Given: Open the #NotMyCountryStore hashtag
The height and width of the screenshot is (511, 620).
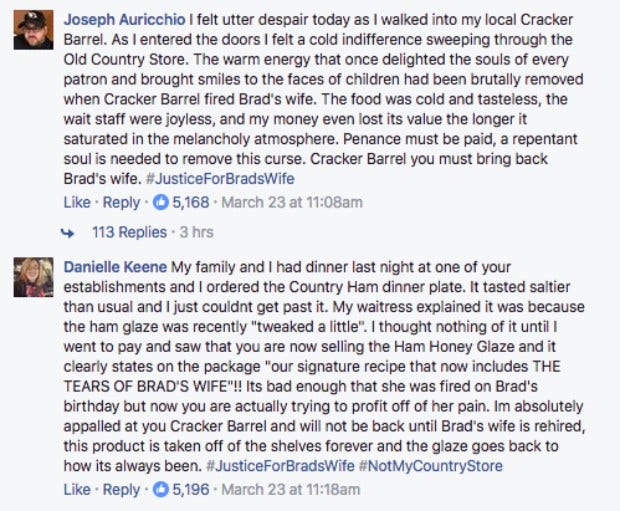Looking at the screenshot, I should [431, 466].
